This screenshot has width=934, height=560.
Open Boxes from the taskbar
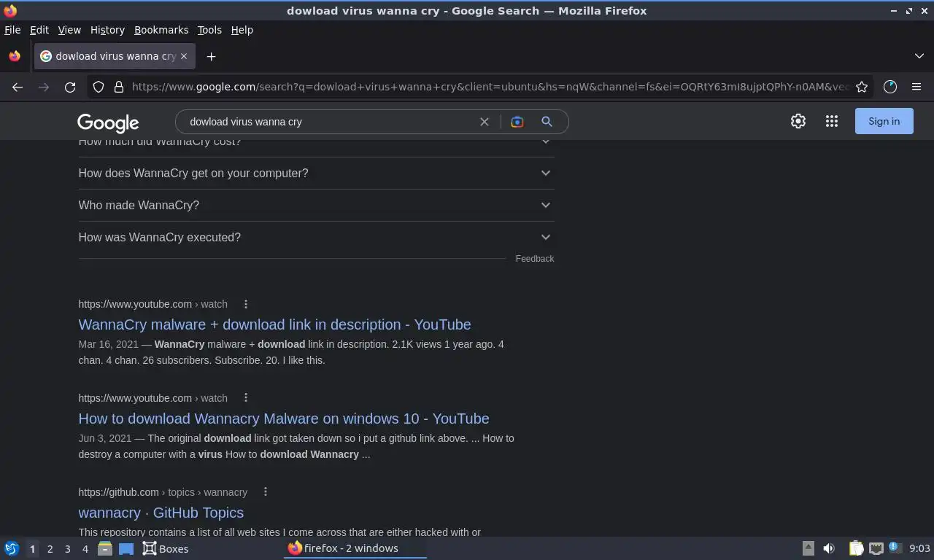pyautogui.click(x=166, y=548)
